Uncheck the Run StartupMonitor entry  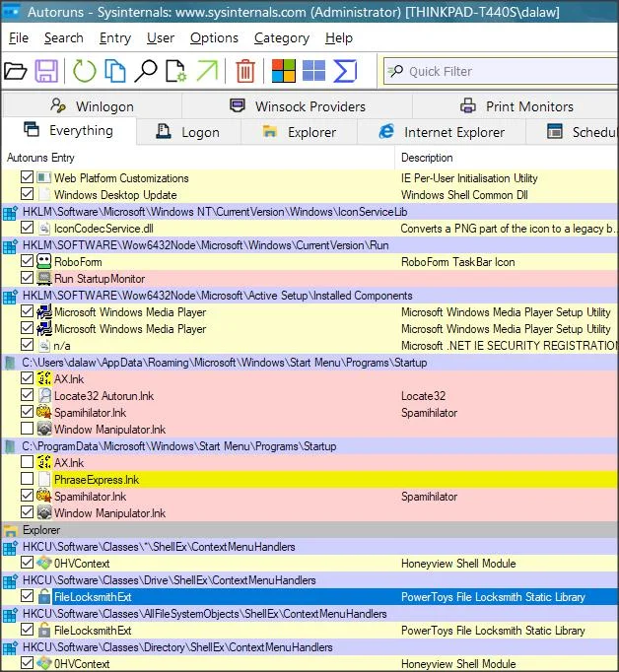(27, 278)
